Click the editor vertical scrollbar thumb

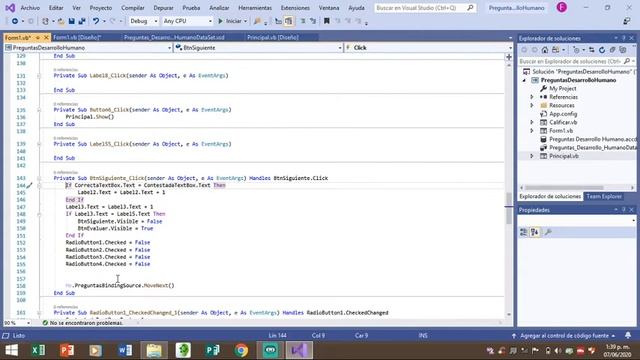(x=509, y=208)
